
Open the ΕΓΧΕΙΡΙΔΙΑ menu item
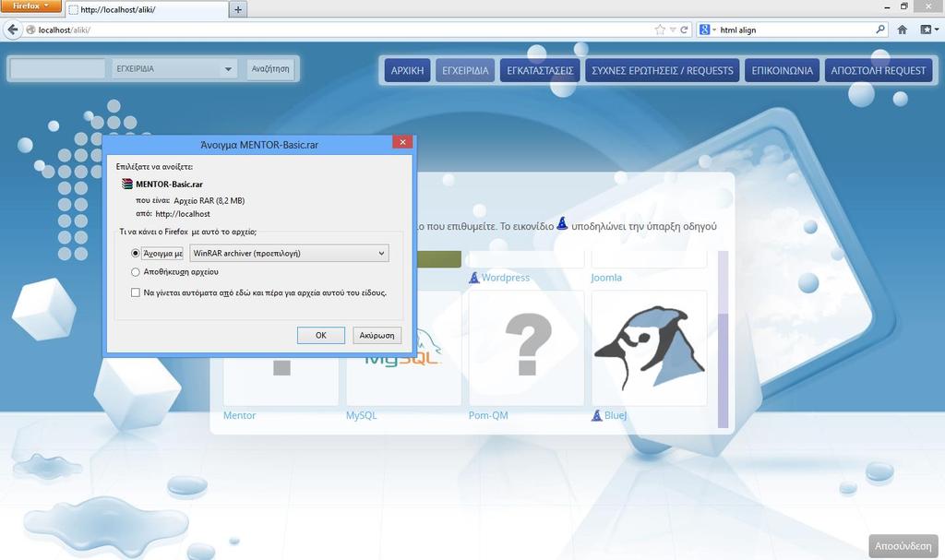tap(465, 70)
